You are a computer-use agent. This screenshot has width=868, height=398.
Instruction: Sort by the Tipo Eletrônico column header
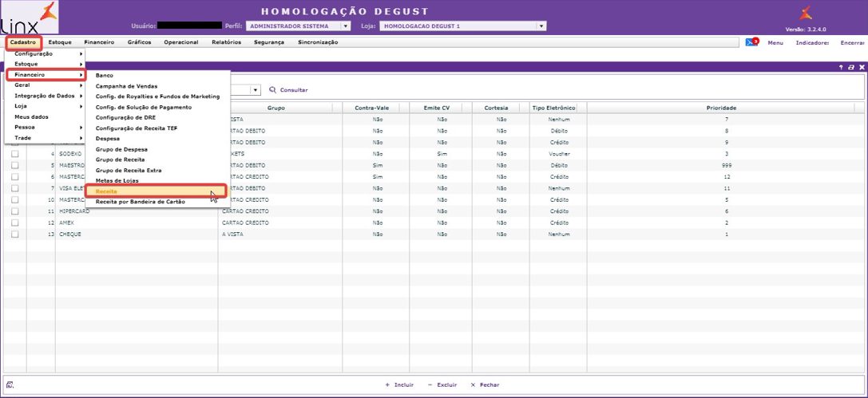[553, 108]
